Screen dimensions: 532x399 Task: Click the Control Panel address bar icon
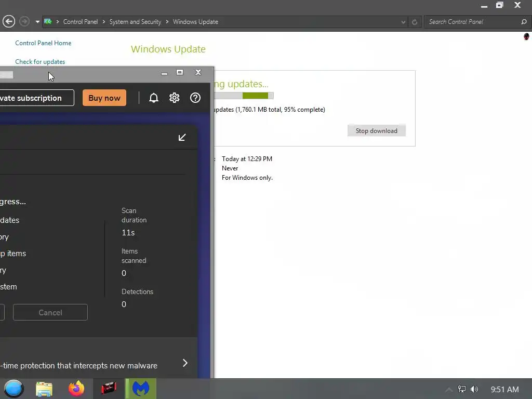(48, 22)
